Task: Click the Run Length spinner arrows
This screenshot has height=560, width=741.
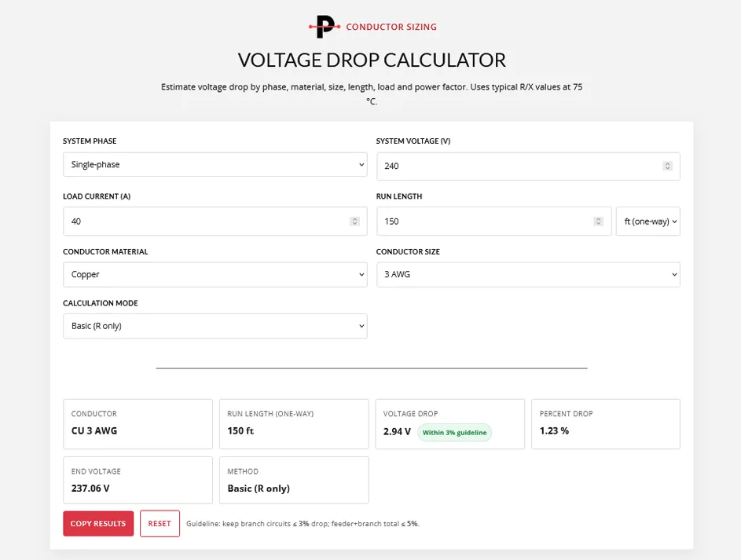Action: [x=598, y=221]
